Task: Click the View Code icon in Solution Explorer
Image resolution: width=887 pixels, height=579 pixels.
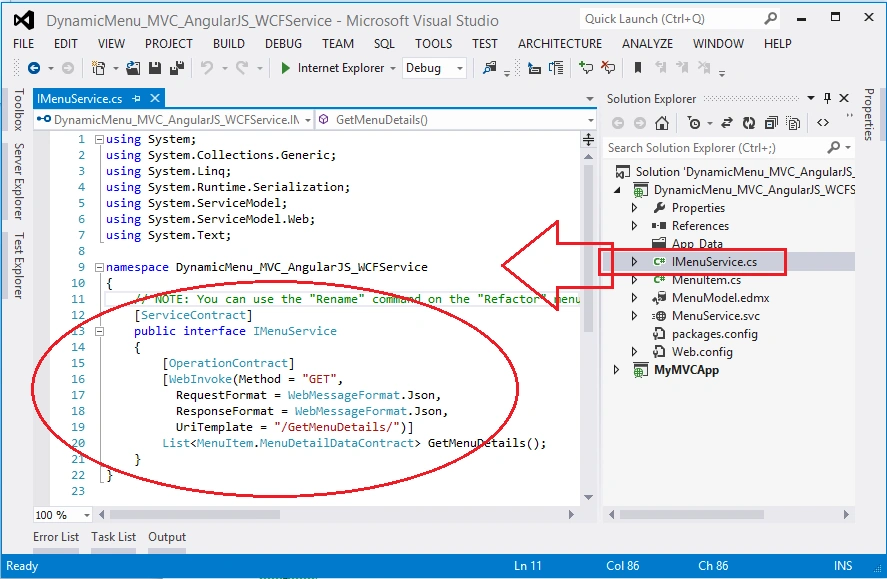Action: tap(823, 123)
